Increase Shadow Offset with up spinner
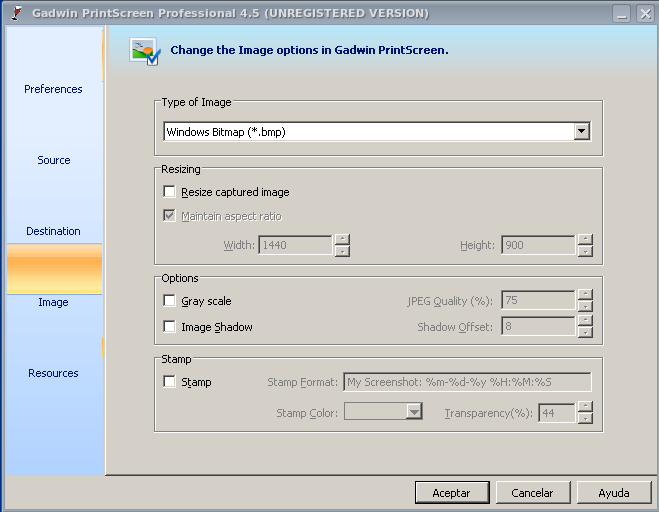Viewport: 659px width, 512px height. point(585,321)
